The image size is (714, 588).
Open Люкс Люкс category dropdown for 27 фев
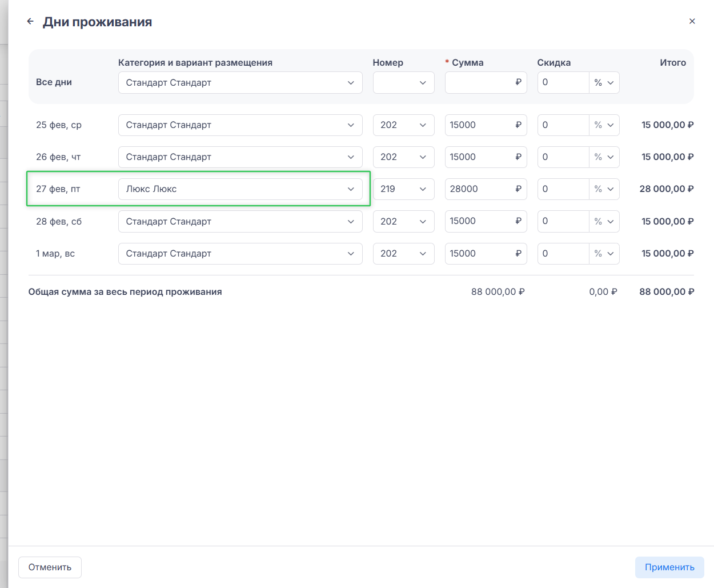[240, 189]
